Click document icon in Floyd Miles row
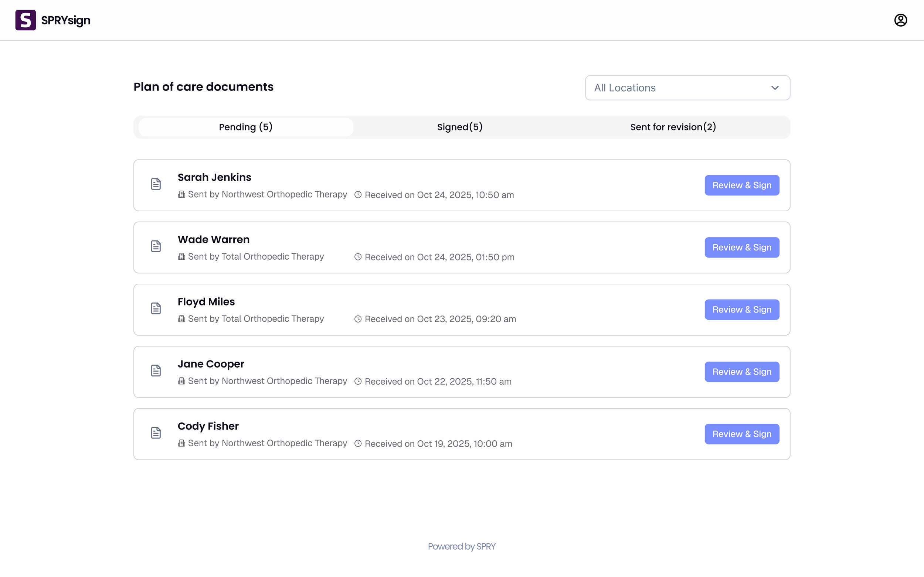Screen dimensions: 924x577 [x=156, y=308]
